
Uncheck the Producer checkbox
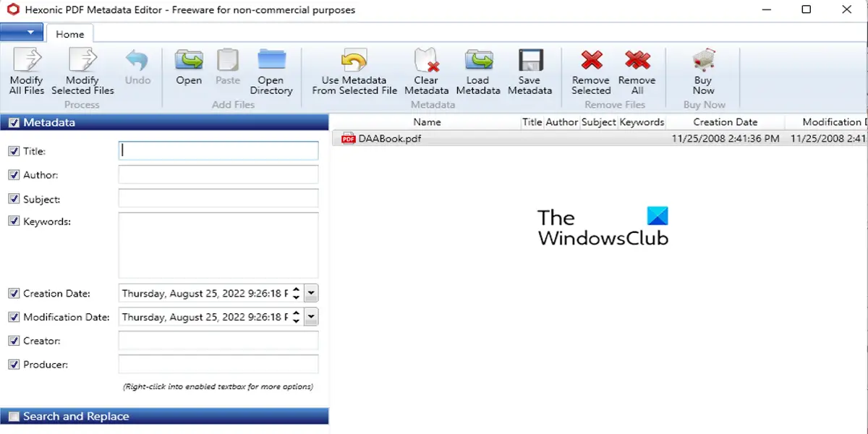(x=14, y=365)
